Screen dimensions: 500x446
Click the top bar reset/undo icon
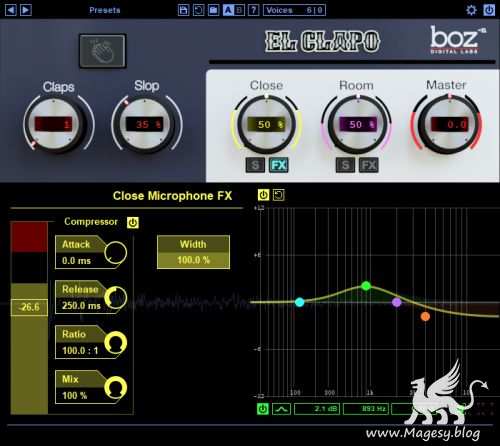198,10
